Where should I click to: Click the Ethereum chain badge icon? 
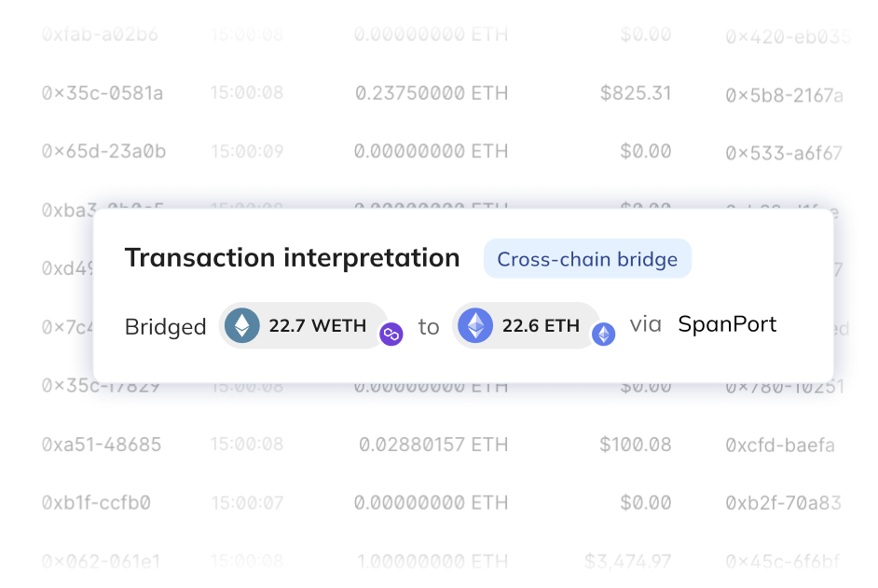click(x=604, y=334)
